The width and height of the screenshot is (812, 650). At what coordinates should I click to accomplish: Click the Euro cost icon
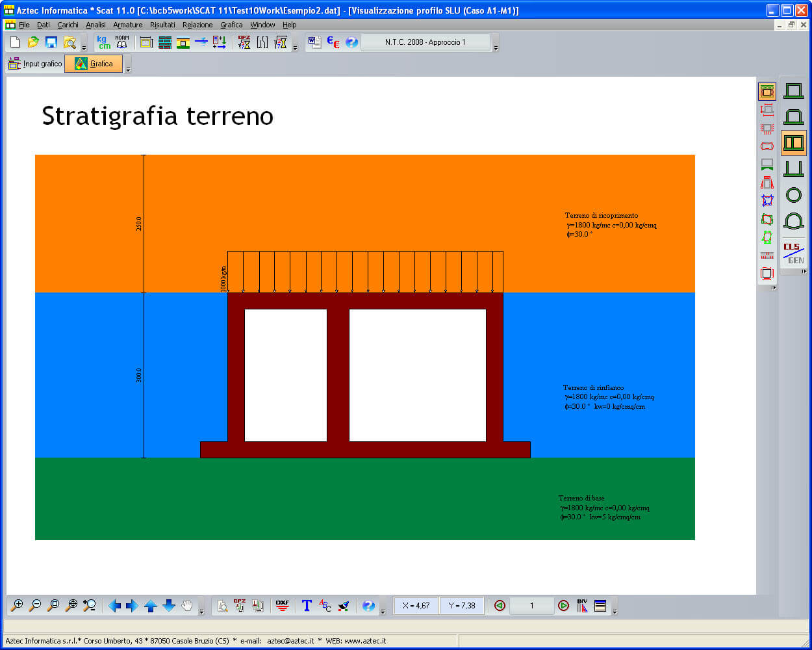click(333, 42)
